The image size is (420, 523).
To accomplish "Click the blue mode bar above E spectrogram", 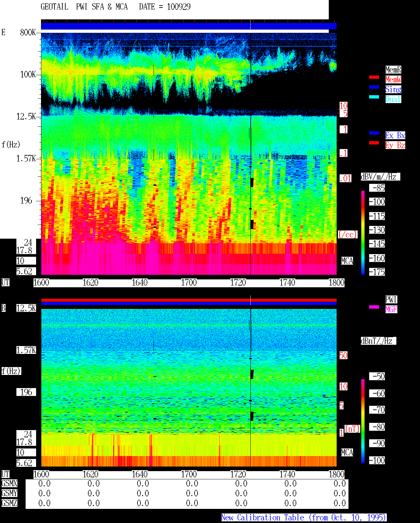I will [x=189, y=26].
